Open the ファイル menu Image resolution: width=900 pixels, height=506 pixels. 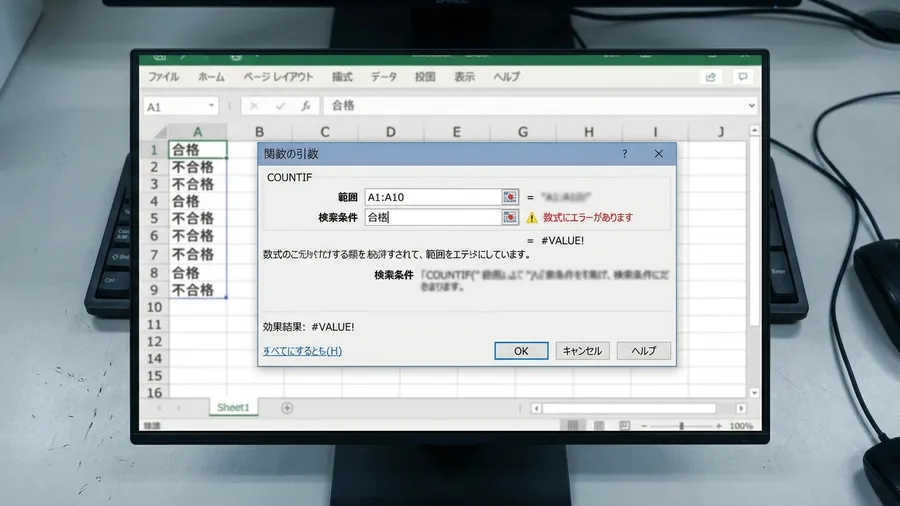164,77
